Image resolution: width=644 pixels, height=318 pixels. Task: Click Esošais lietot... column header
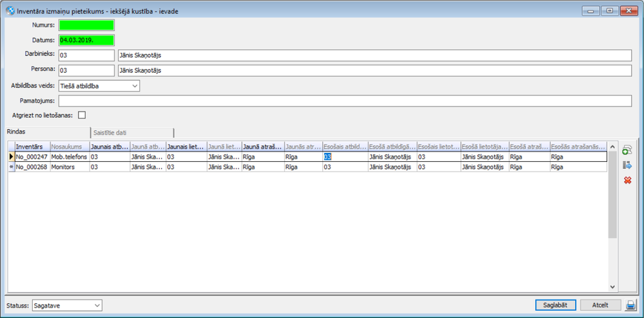(438, 146)
